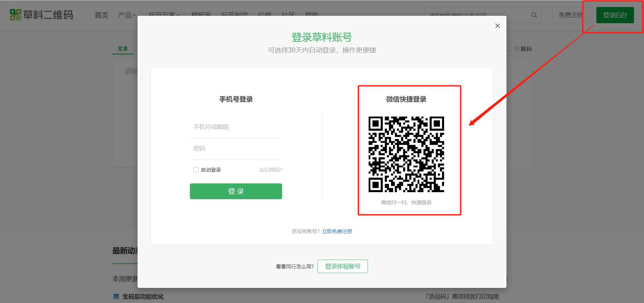This screenshot has height=303, width=644.
Task: Open the 解码 tool
Action: [523, 49]
